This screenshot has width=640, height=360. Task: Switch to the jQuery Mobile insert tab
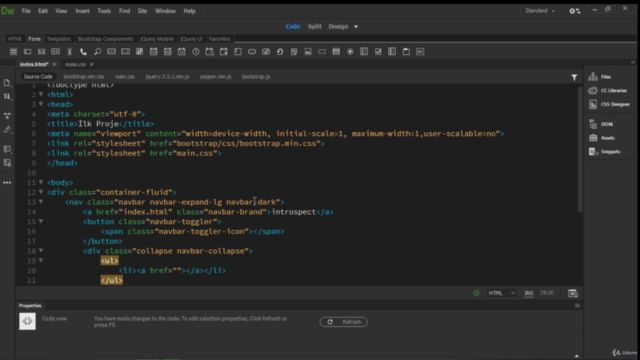pos(157,39)
